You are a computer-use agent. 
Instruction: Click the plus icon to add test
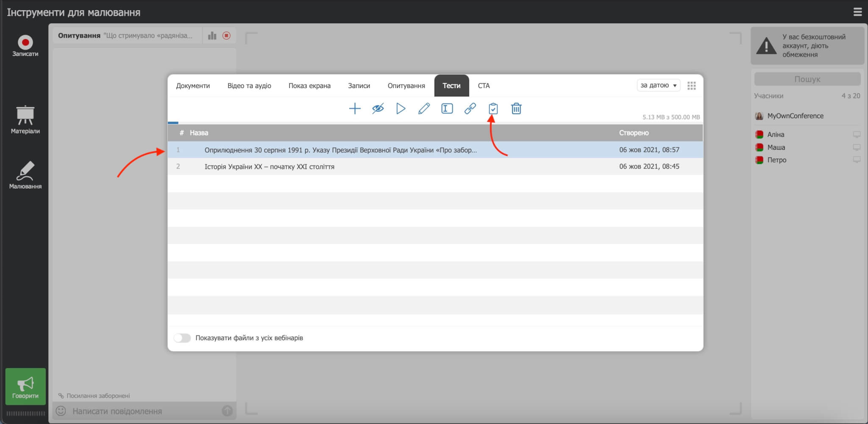354,109
